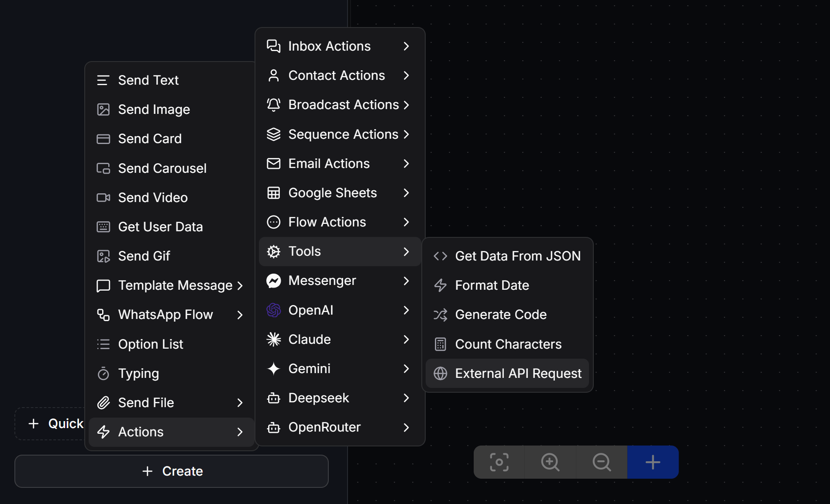The image size is (830, 504).
Task: Click the Create button
Action: click(x=172, y=471)
